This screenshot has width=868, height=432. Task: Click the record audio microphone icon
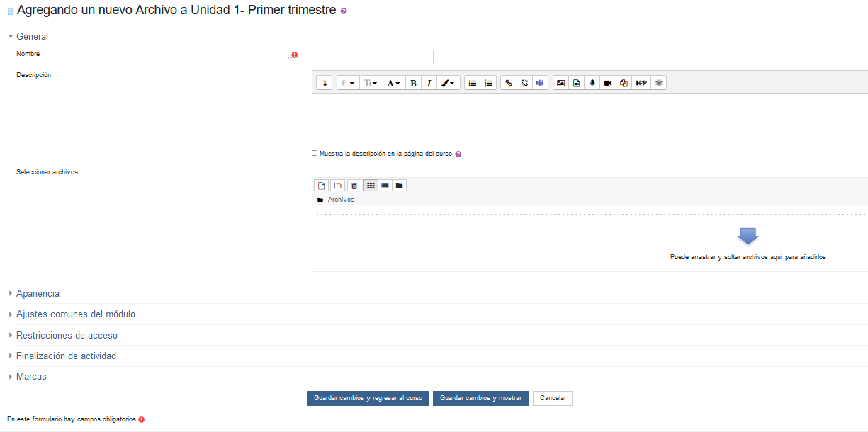tap(592, 83)
